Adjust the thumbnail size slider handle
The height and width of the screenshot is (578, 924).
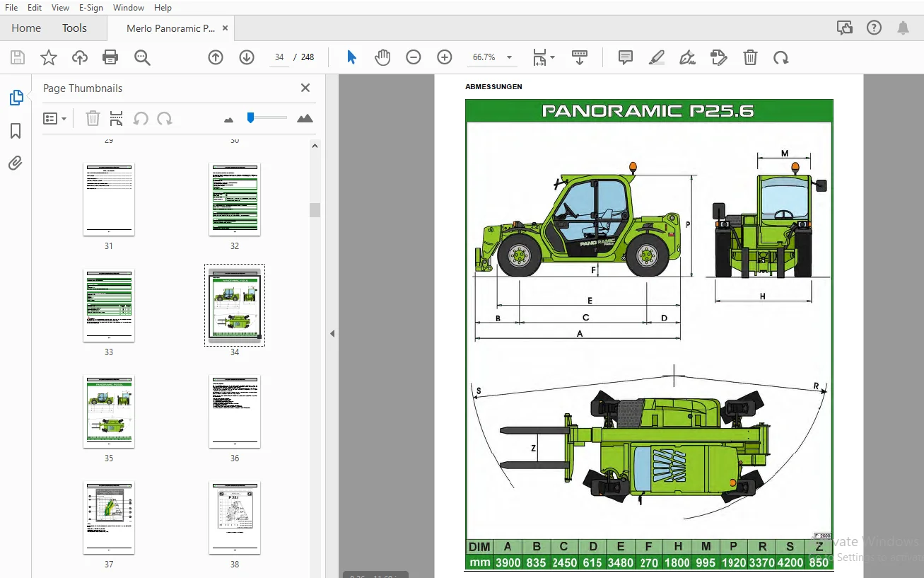(x=250, y=117)
